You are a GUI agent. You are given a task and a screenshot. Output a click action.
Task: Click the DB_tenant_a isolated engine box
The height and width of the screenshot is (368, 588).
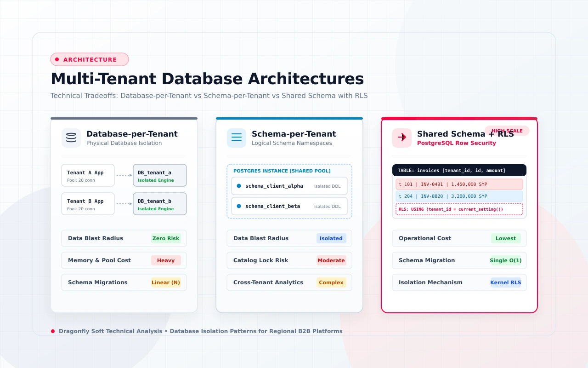click(160, 176)
